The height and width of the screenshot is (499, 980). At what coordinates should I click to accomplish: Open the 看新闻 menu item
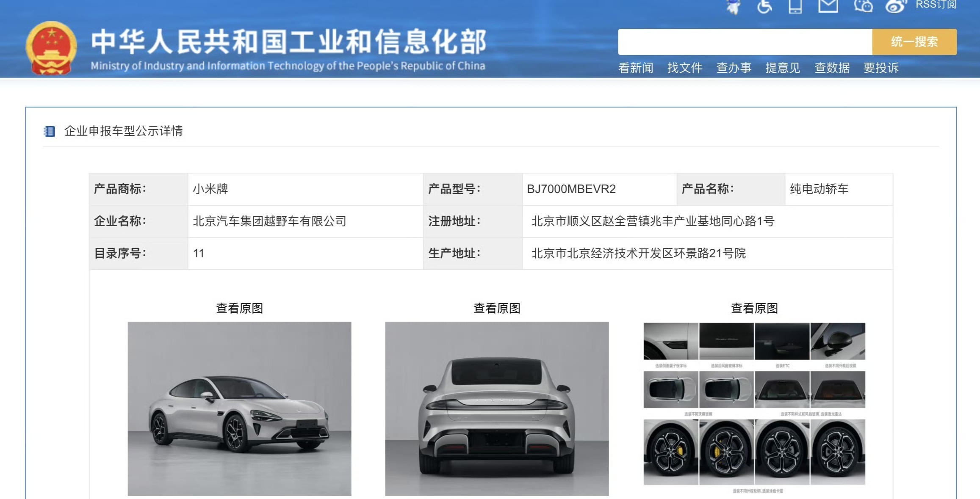(x=635, y=68)
